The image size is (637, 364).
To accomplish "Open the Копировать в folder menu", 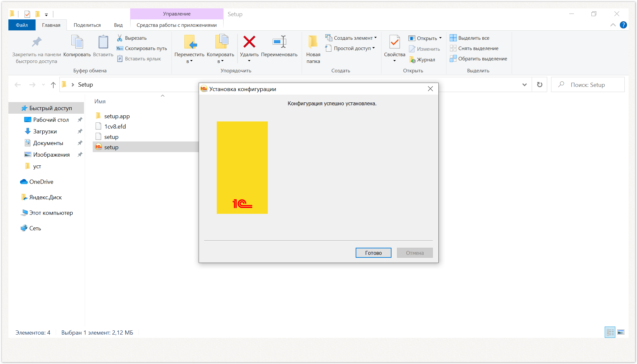I will [x=221, y=49].
